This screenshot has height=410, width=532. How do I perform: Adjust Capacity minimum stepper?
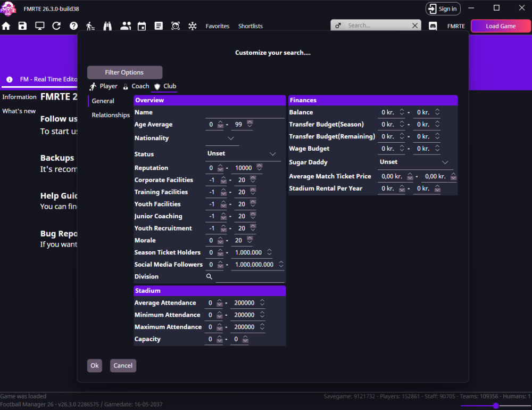(220, 339)
